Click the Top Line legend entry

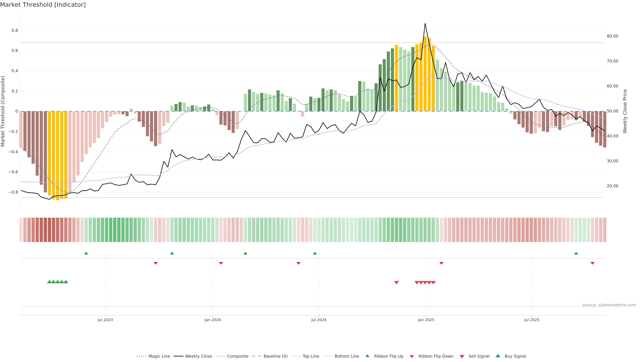311,356
